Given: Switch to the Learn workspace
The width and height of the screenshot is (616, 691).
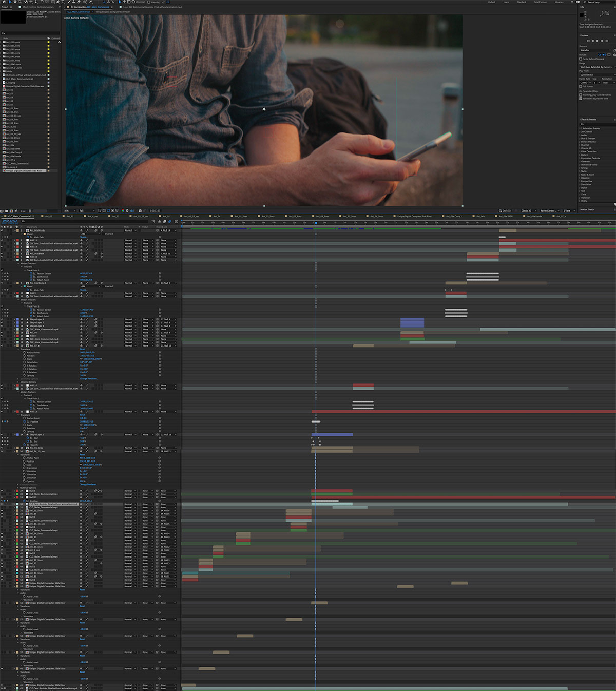Looking at the screenshot, I should (506, 2).
